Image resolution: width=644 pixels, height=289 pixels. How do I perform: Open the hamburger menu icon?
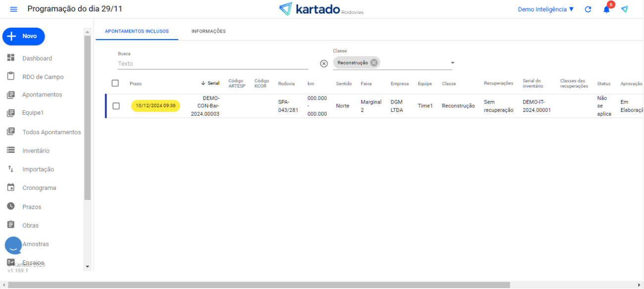coord(13,9)
